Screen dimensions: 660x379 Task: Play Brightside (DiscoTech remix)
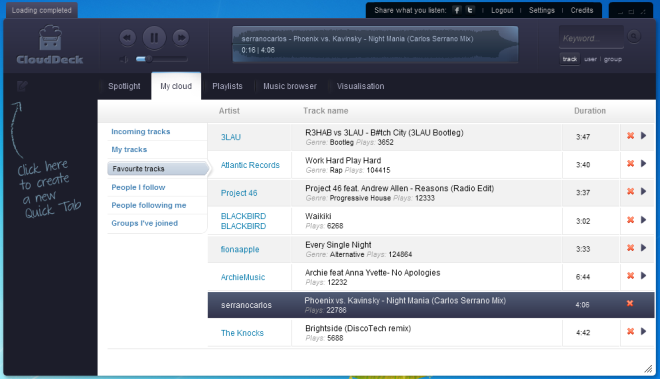pos(643,331)
